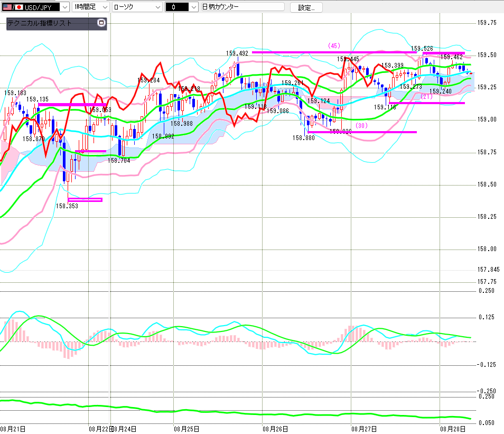This screenshot has height=434, width=504.
Task: Click the (45) day-count label
Action: click(x=334, y=45)
